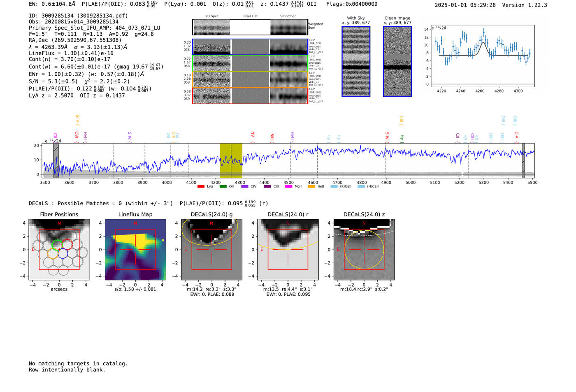Click the 'm:18.4 rc:2.9" s:0.2"' caption
This screenshot has width=576, height=392.
point(364,289)
